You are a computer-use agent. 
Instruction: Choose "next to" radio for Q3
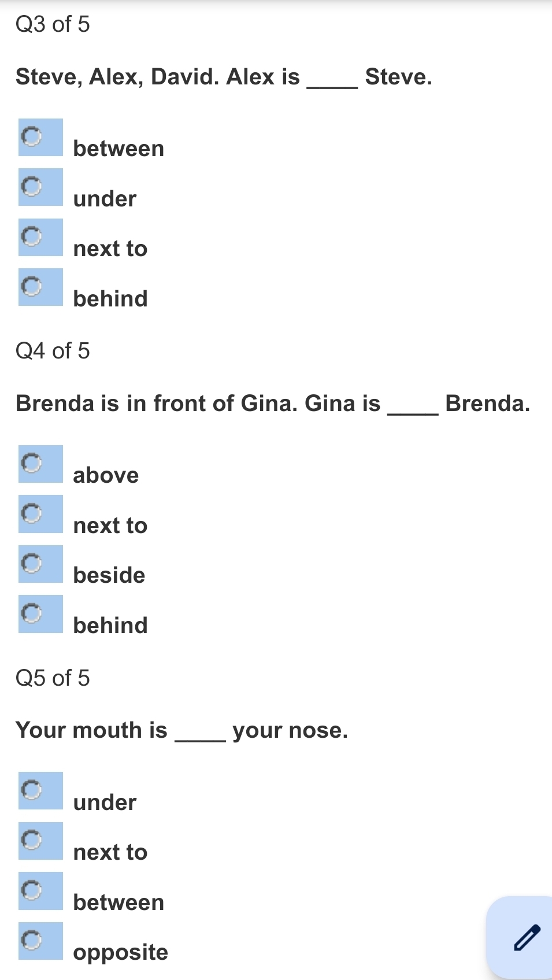point(32,236)
